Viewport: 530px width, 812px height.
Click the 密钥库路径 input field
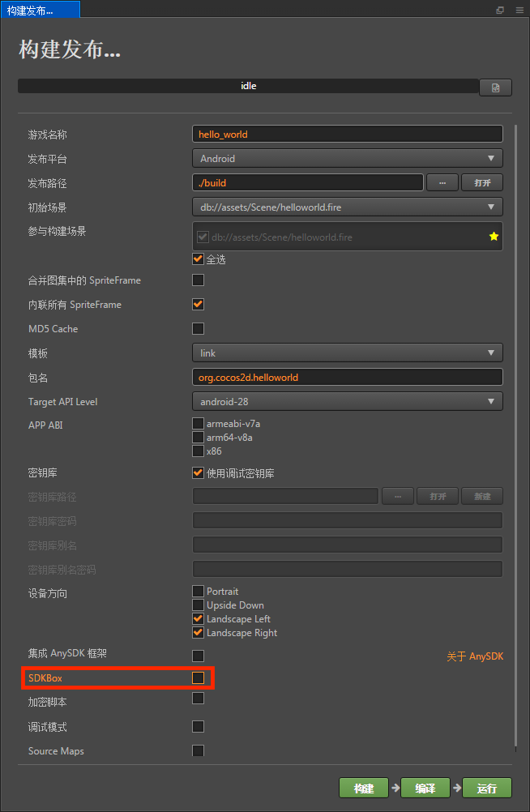285,496
